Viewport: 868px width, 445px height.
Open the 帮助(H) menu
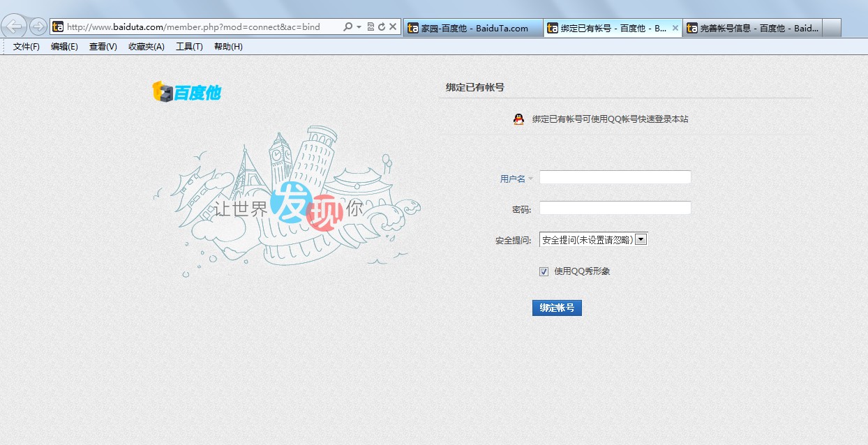pos(228,47)
